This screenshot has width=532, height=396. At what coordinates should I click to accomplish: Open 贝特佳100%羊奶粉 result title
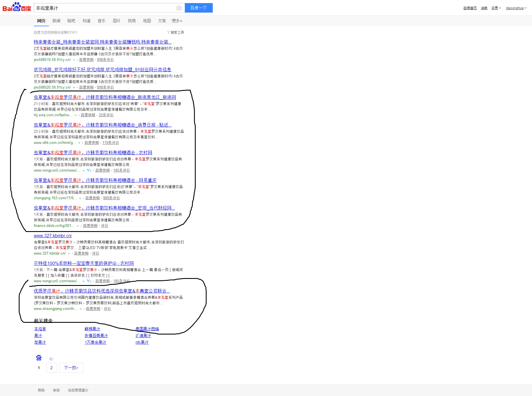tap(84, 263)
